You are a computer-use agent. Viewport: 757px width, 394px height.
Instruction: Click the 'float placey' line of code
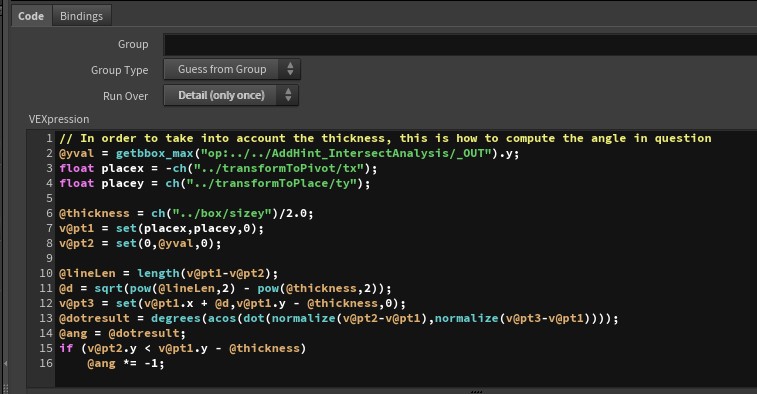215,183
